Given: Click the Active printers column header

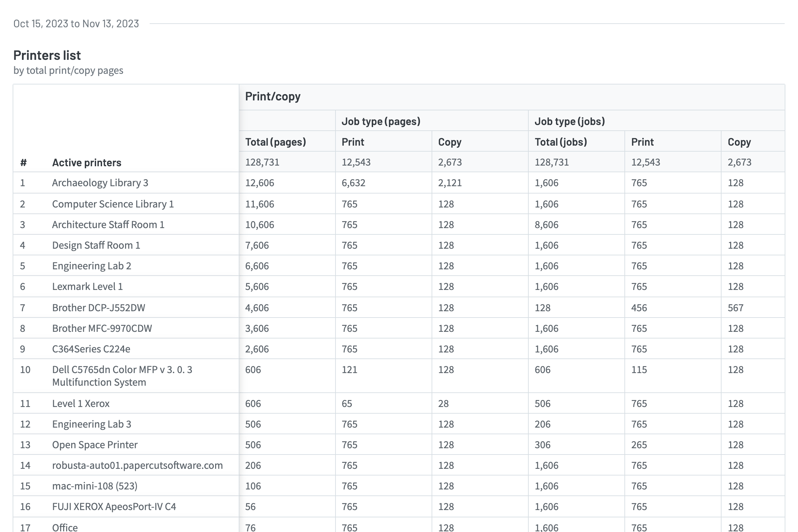Looking at the screenshot, I should tap(86, 163).
